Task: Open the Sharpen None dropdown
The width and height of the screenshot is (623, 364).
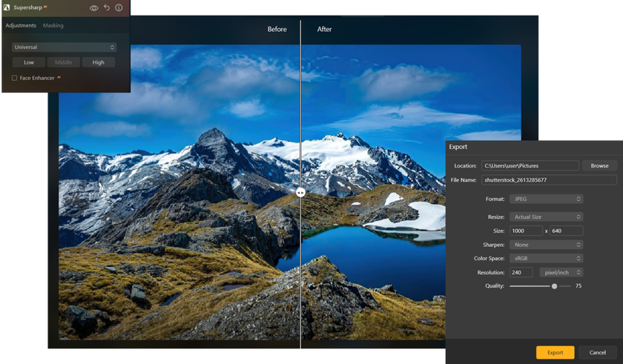Action: click(546, 245)
